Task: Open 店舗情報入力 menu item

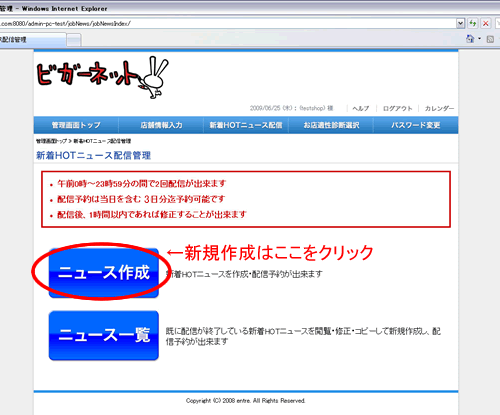Action: [x=161, y=125]
